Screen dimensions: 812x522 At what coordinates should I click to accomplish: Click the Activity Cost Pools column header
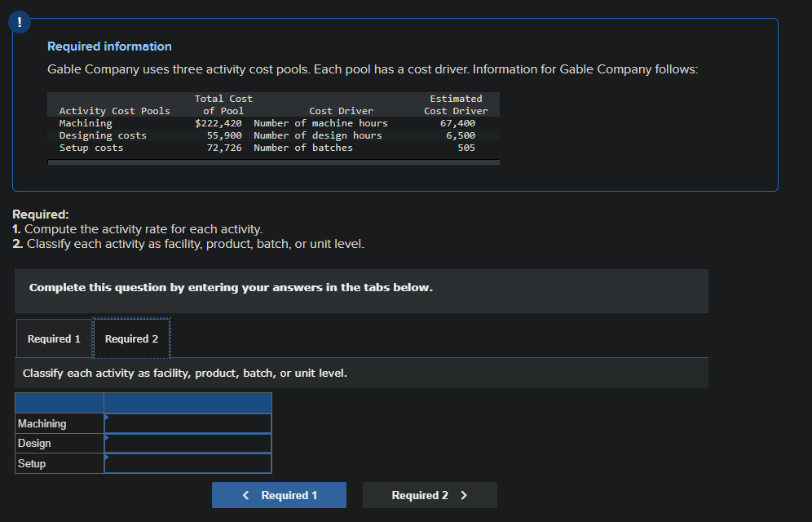tap(115, 111)
